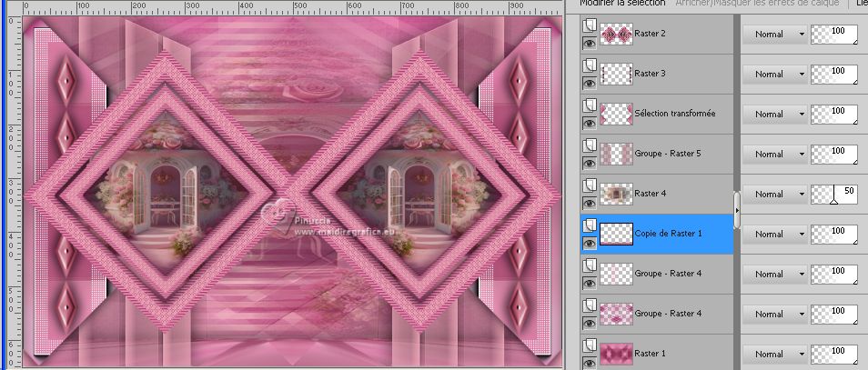868x370 pixels.
Task: Click the Groupe - Raster 5 thumbnail
Action: point(616,154)
